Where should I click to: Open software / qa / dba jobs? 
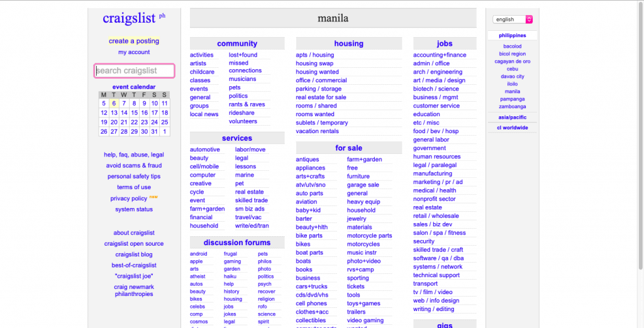pyautogui.click(x=438, y=258)
